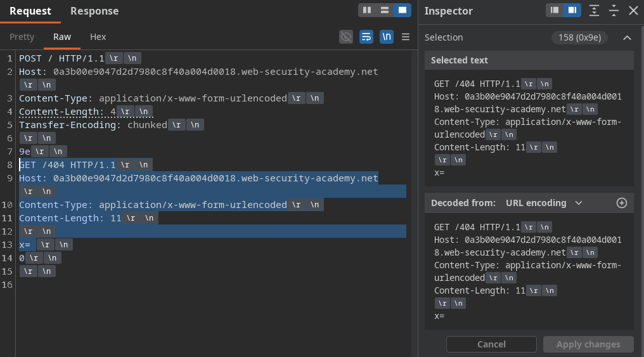The height and width of the screenshot is (357, 644).
Task: Toggle line wrap in message editor
Action: 366,37
